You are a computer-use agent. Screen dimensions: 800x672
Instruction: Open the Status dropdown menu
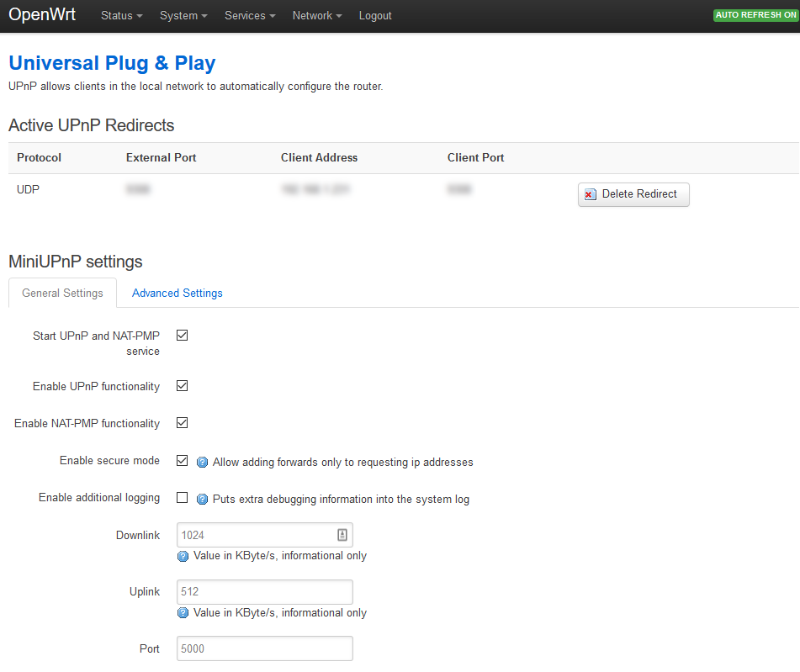121,16
